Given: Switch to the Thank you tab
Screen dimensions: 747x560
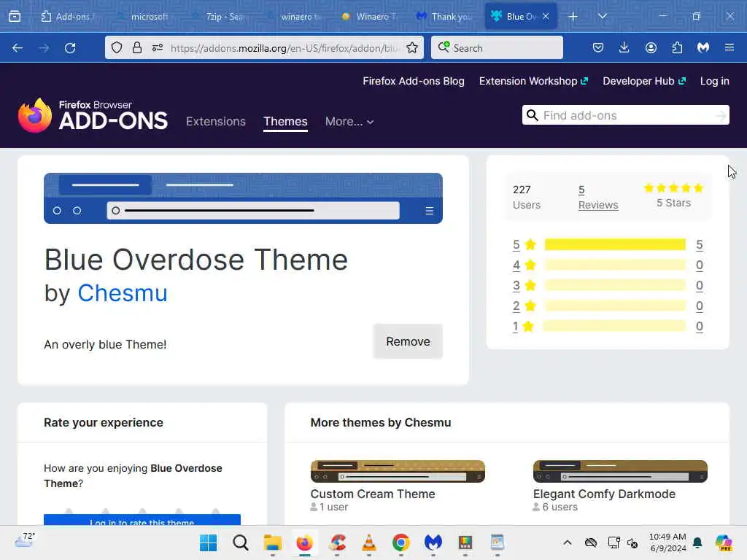Looking at the screenshot, I should pyautogui.click(x=445, y=17).
